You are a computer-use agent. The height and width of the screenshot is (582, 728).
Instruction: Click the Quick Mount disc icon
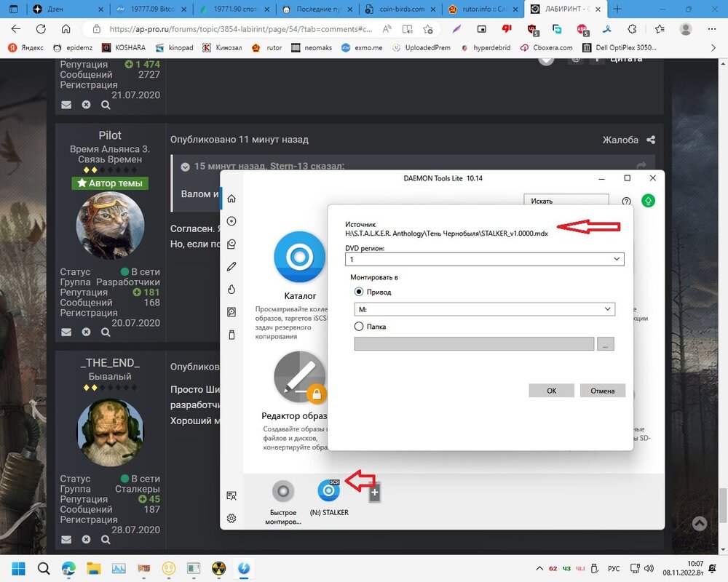(x=283, y=492)
